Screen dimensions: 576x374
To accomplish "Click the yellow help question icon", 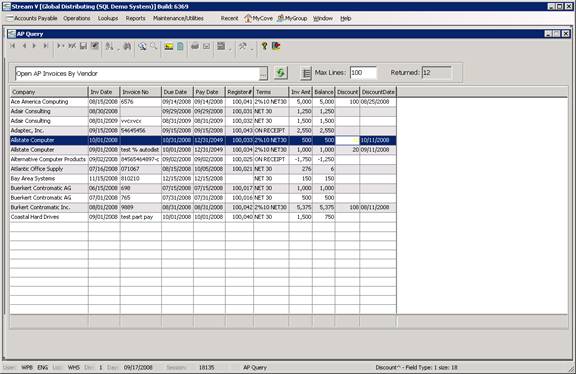I will [264, 46].
